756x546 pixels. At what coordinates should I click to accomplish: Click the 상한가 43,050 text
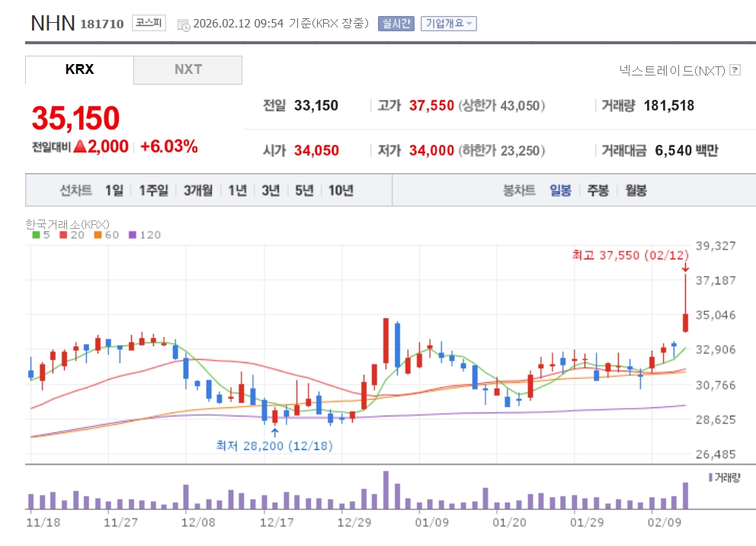click(x=501, y=106)
